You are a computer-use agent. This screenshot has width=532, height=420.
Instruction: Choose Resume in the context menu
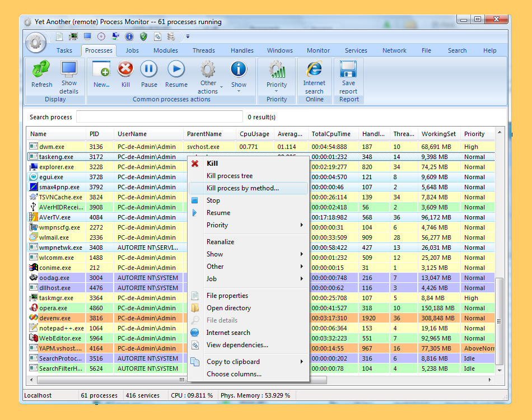[248, 213]
